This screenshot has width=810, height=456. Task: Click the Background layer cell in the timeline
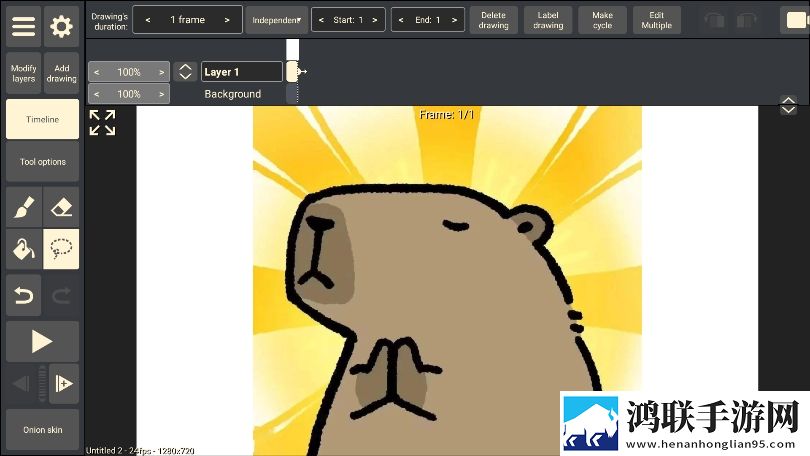tap(292, 94)
